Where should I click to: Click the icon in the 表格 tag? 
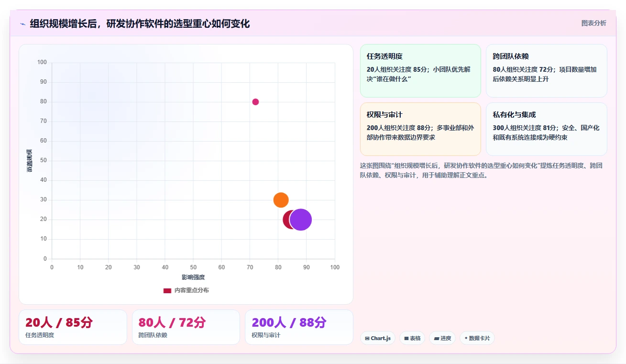(406, 339)
